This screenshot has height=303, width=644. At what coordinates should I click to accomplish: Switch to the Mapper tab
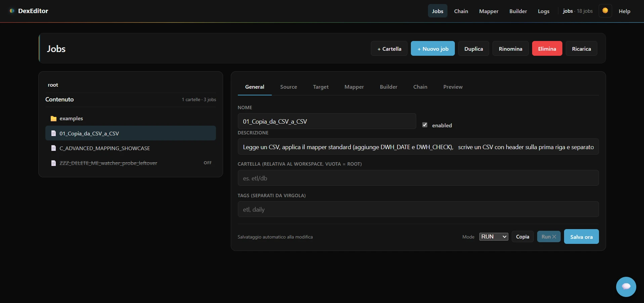click(x=354, y=87)
